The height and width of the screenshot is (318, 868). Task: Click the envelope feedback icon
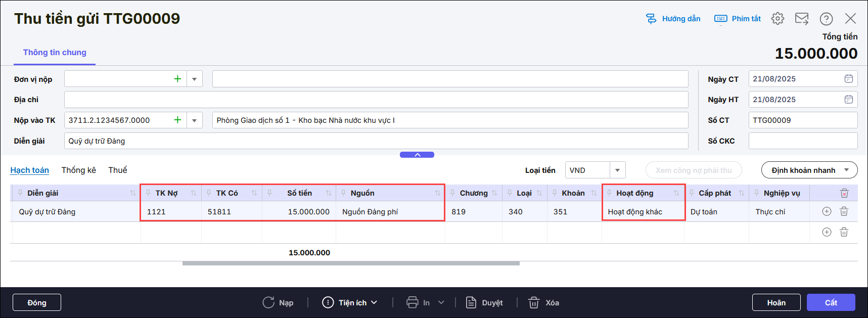[x=802, y=19]
